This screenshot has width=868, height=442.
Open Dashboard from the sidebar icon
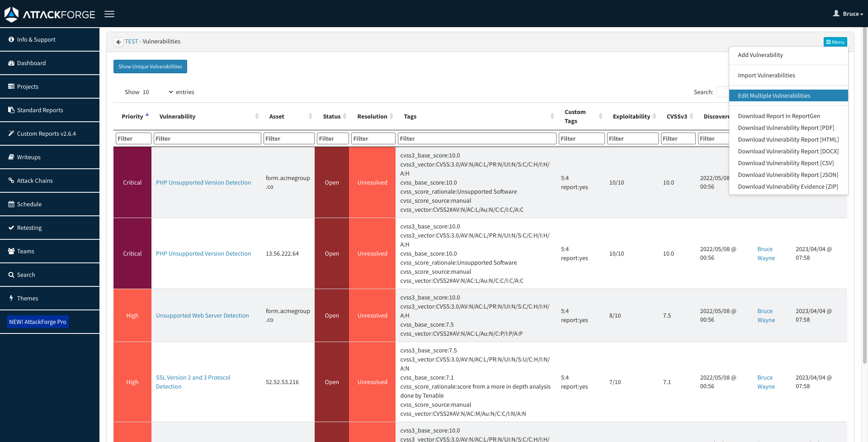[11, 63]
